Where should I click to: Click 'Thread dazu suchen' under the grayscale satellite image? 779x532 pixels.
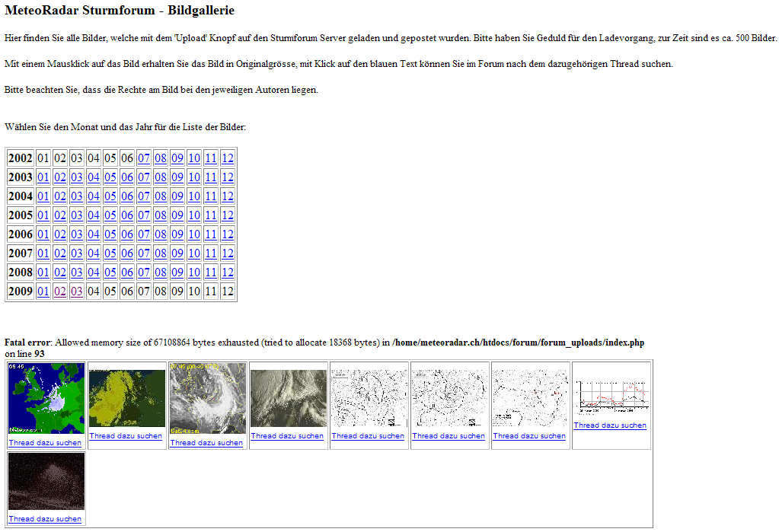click(x=206, y=443)
